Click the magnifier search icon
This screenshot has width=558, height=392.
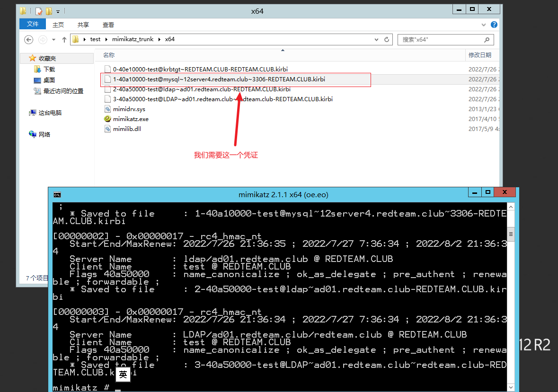point(487,39)
